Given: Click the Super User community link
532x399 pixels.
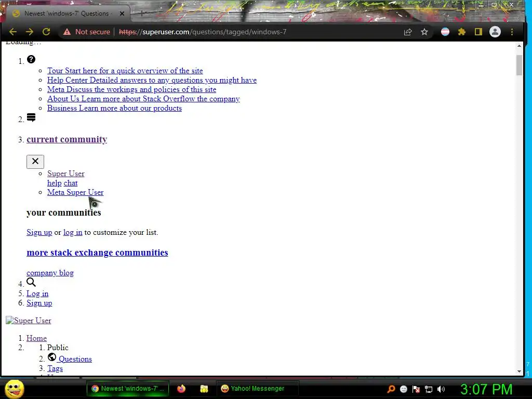Looking at the screenshot, I should tap(66, 174).
